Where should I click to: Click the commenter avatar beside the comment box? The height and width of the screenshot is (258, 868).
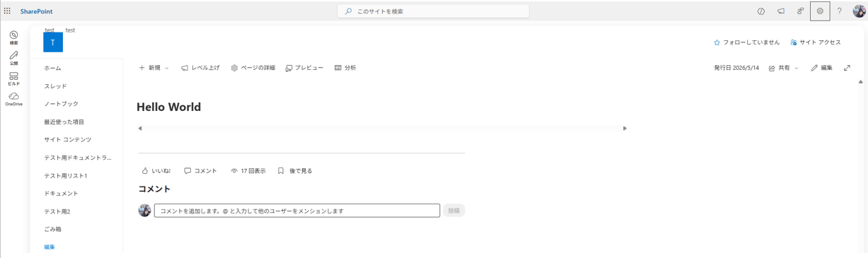144,211
